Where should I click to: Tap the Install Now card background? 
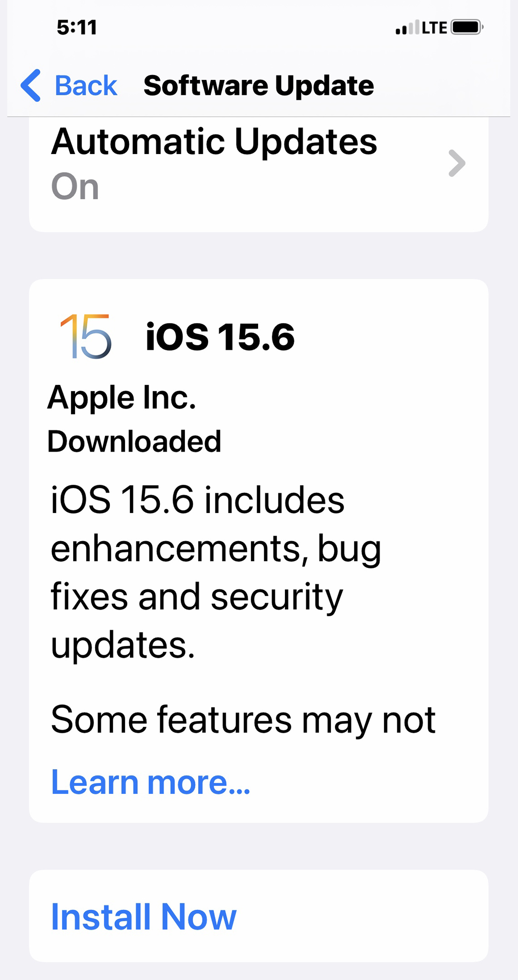pyautogui.click(x=259, y=916)
